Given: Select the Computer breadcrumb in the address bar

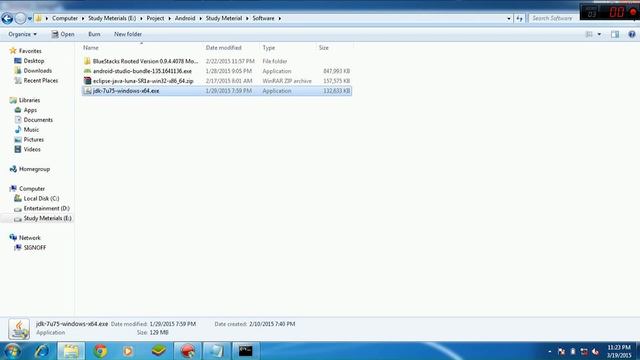Looking at the screenshot, I should (64, 18).
